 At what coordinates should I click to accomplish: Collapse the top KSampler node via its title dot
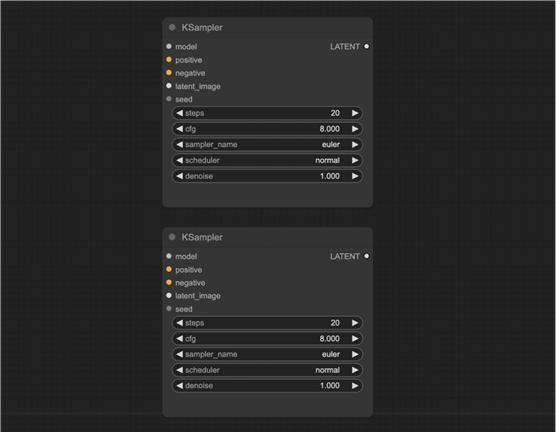(x=172, y=27)
